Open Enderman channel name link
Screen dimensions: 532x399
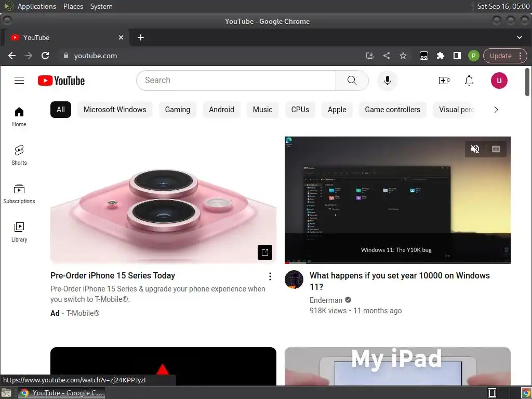point(326,300)
